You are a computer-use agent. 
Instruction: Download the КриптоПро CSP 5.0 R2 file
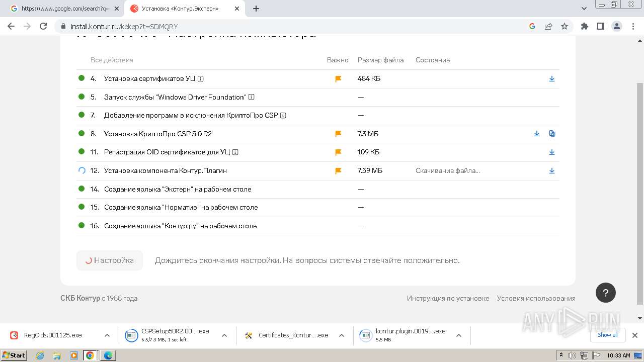pyautogui.click(x=537, y=134)
